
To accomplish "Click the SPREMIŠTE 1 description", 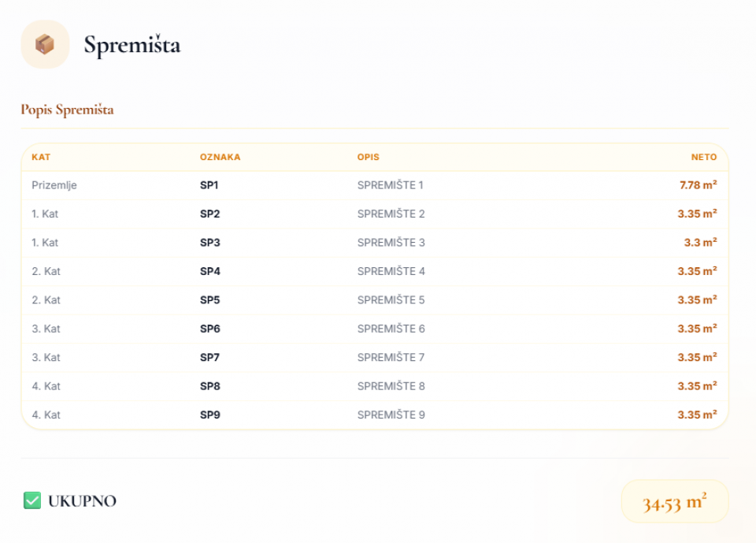I will tap(390, 185).
